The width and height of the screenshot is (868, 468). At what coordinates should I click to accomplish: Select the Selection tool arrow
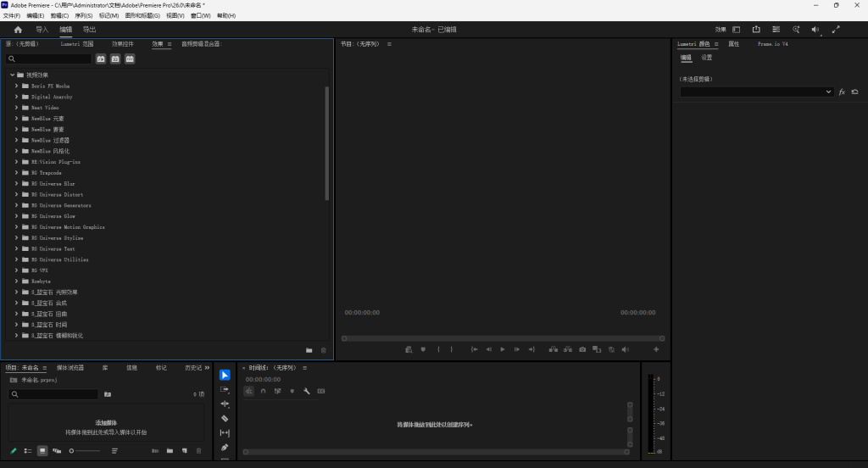[x=225, y=375]
